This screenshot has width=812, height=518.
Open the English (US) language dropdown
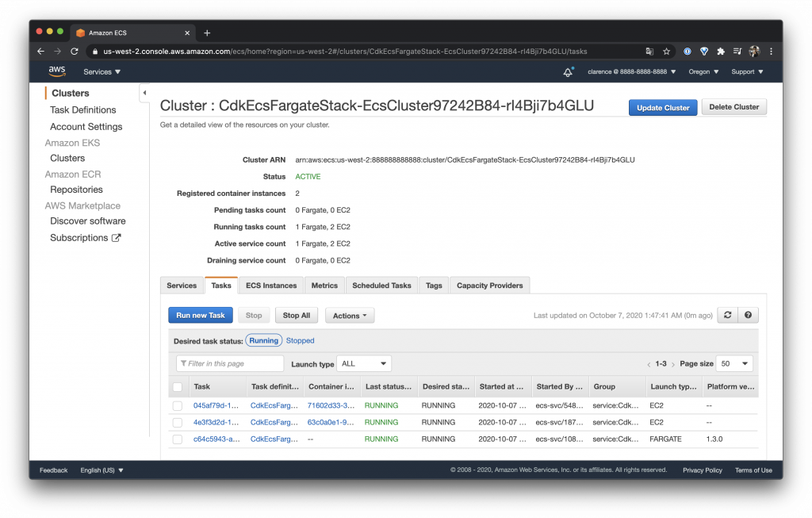tap(101, 470)
